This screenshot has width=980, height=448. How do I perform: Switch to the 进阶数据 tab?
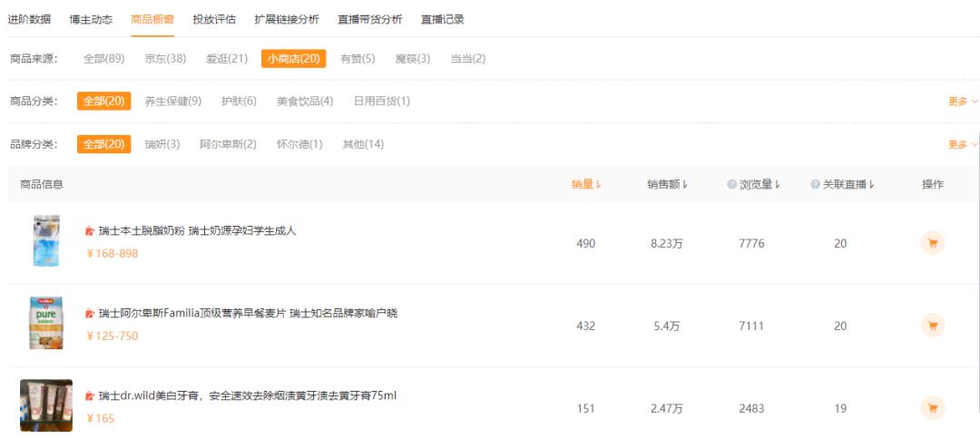click(29, 19)
